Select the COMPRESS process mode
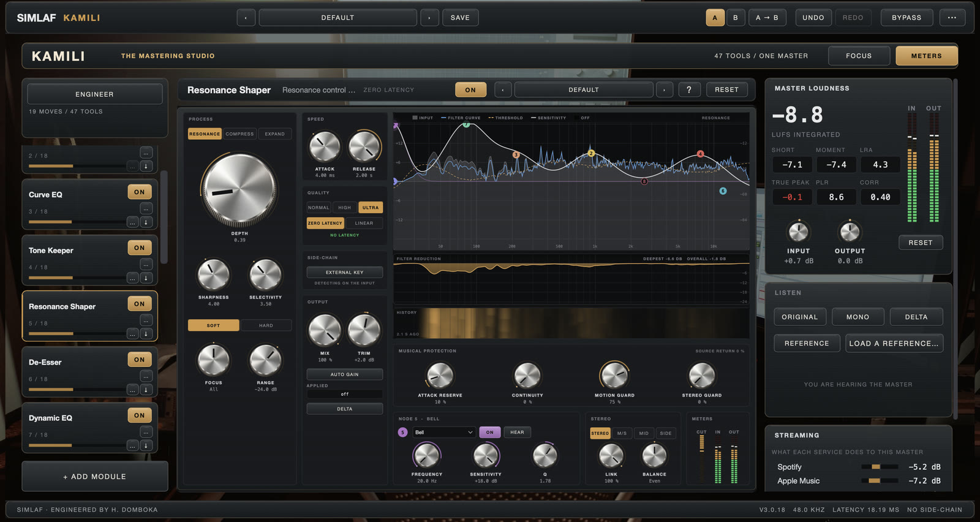The width and height of the screenshot is (980, 522). point(239,134)
